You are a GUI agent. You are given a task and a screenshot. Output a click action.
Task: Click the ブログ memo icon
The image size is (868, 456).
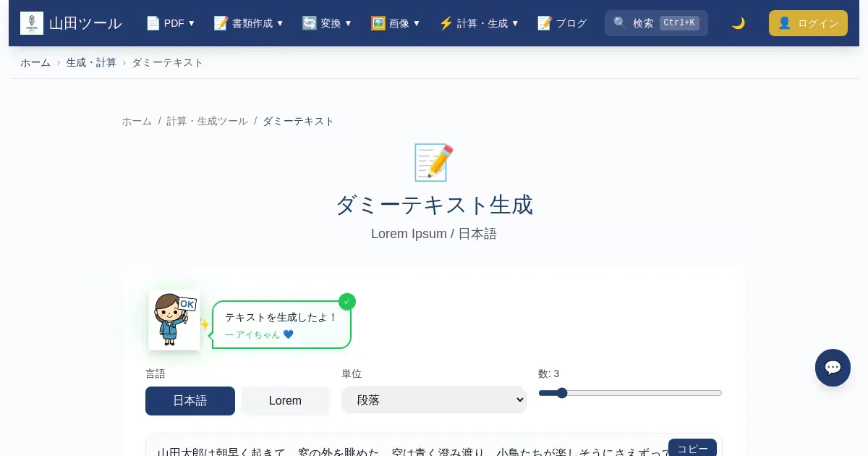(x=545, y=23)
